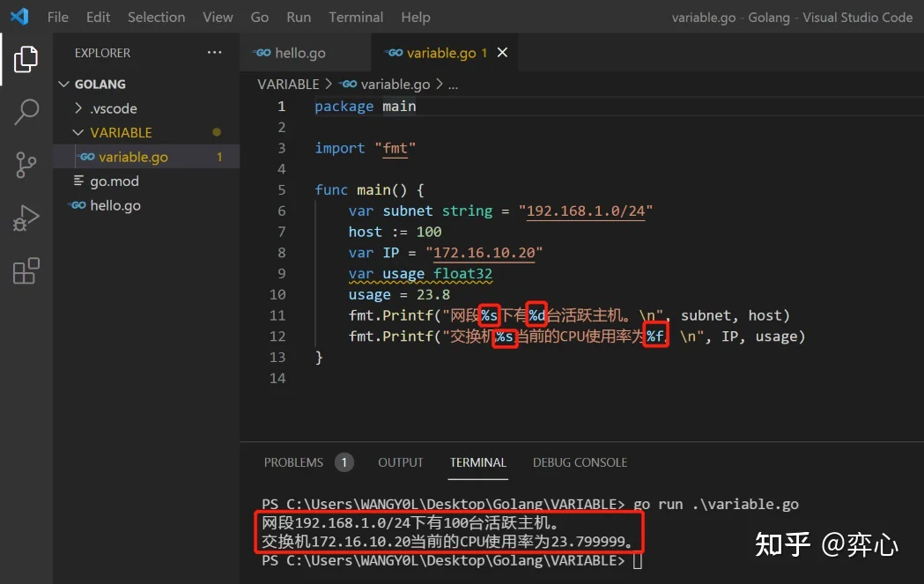Switch to the hello.go editor tab
This screenshot has width=924, height=584.
tap(306, 53)
